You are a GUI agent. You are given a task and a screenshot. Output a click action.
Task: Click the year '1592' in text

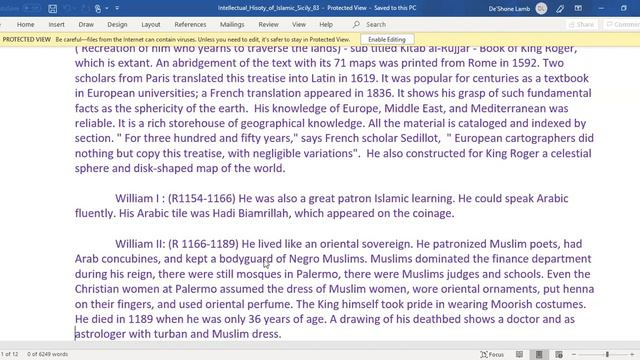525,63
